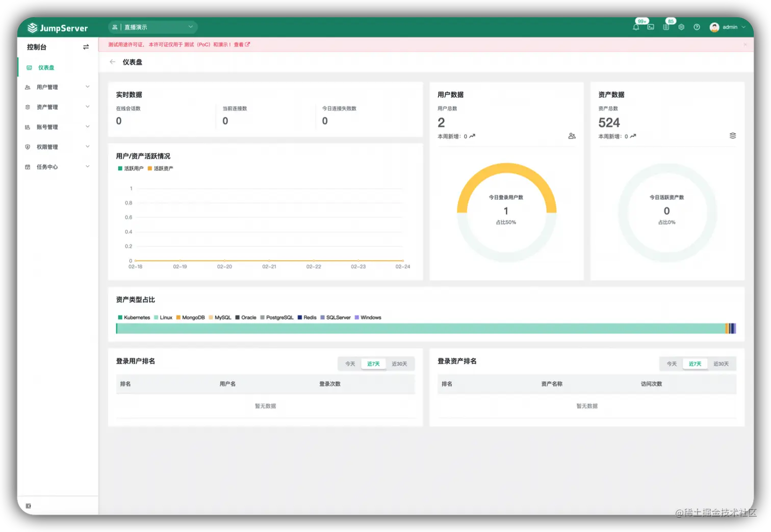Collapse the sidebar using the bottom-left icon

pyautogui.click(x=28, y=506)
